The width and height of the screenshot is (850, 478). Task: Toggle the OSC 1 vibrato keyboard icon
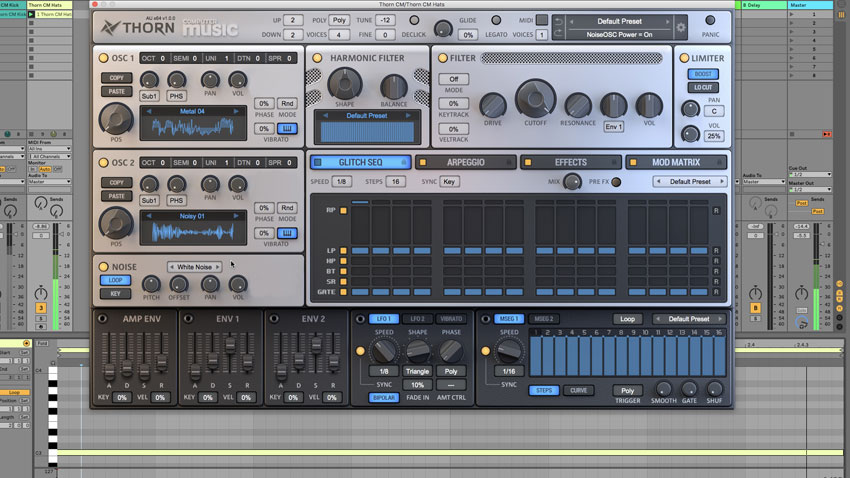(288, 127)
